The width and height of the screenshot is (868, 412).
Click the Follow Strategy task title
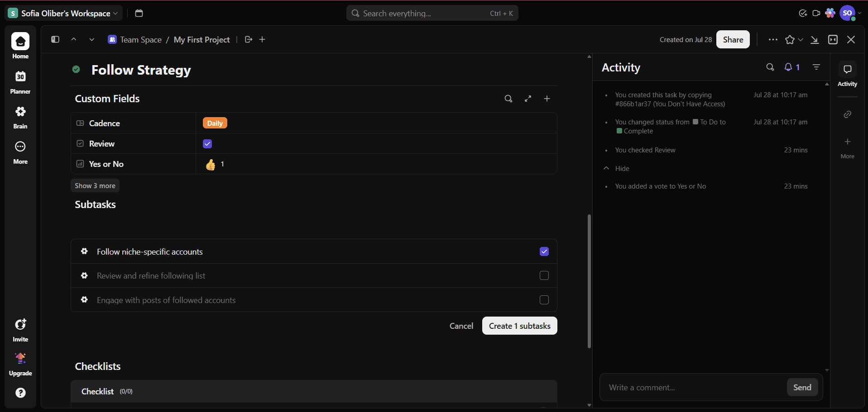(141, 70)
